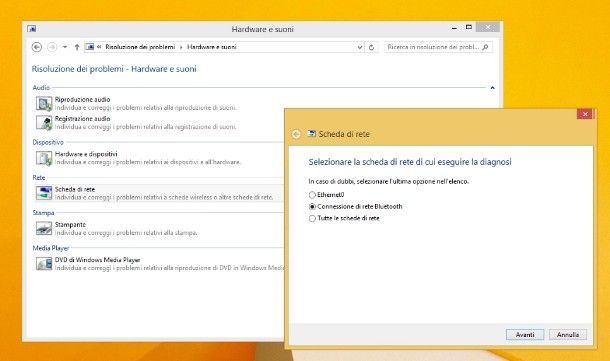
Task: Click the Scheda di rete wizard icon
Action: coord(312,134)
